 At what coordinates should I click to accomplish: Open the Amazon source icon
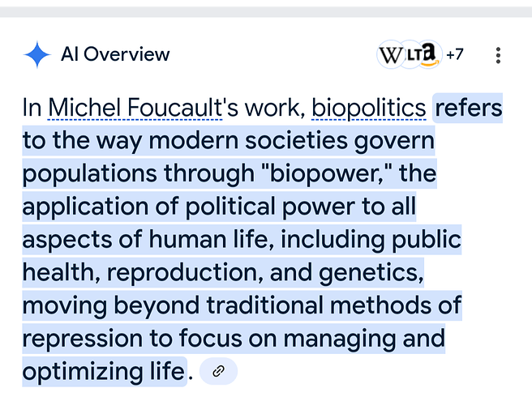coord(430,54)
